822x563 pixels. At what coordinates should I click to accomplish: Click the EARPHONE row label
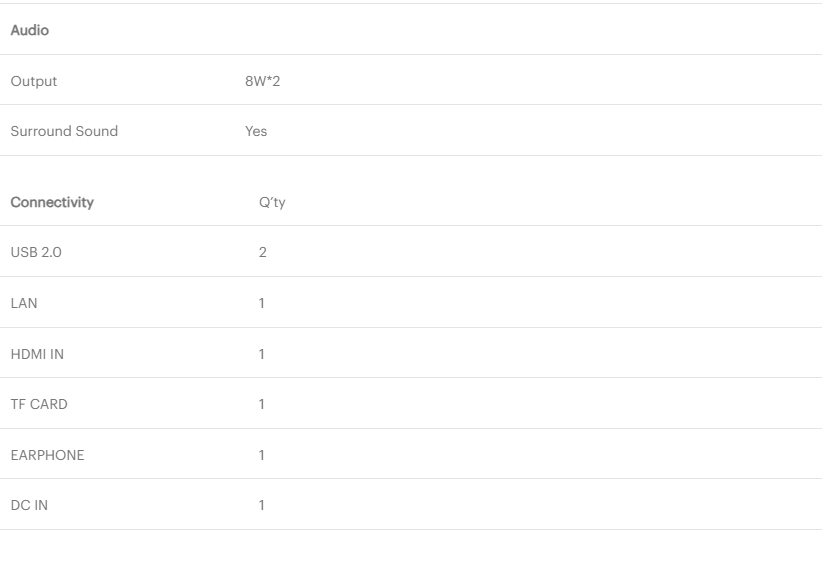point(47,455)
